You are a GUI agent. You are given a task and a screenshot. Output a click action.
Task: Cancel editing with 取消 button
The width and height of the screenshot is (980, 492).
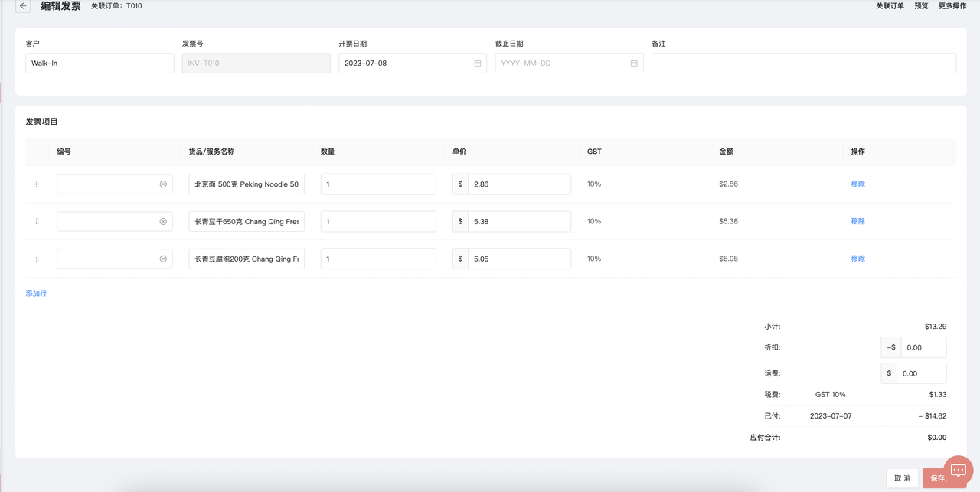pyautogui.click(x=902, y=478)
